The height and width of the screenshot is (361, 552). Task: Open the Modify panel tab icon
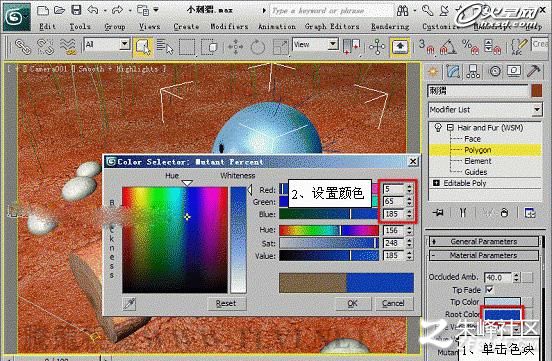tap(453, 71)
